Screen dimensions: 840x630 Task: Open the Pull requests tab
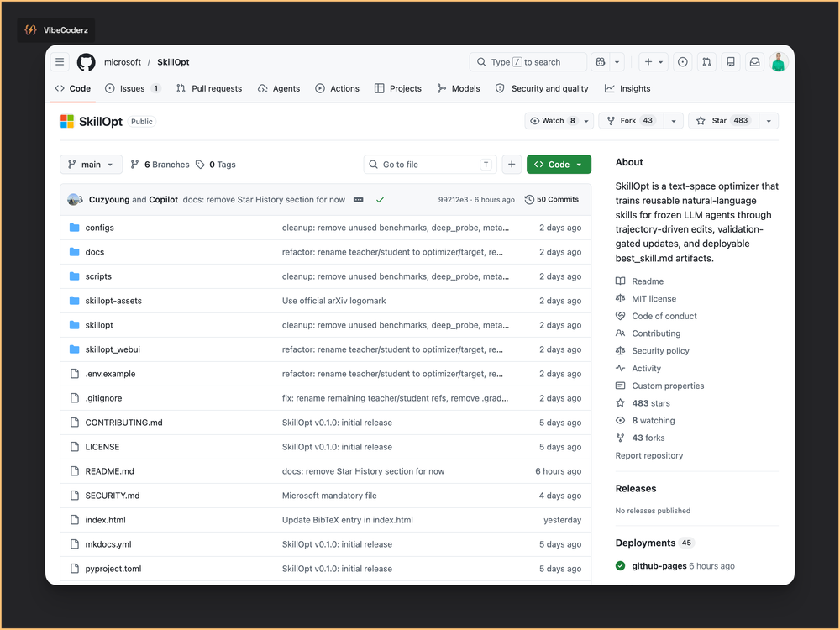pos(209,88)
